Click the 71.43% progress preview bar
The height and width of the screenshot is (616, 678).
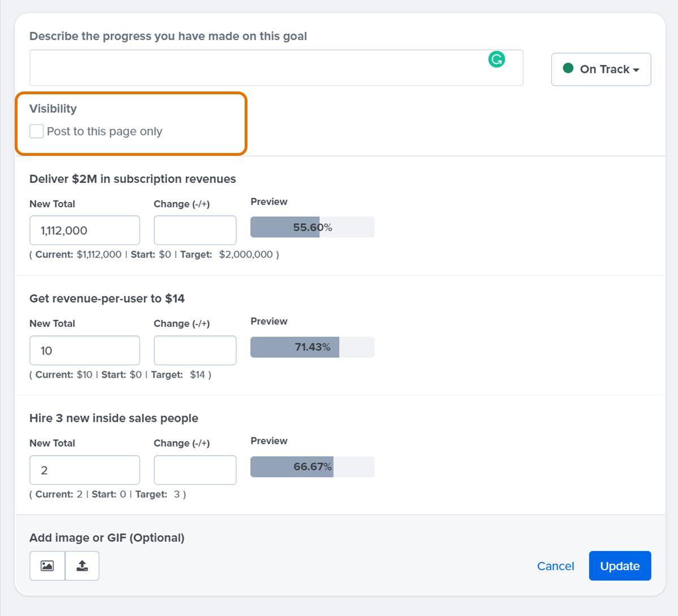coord(312,347)
